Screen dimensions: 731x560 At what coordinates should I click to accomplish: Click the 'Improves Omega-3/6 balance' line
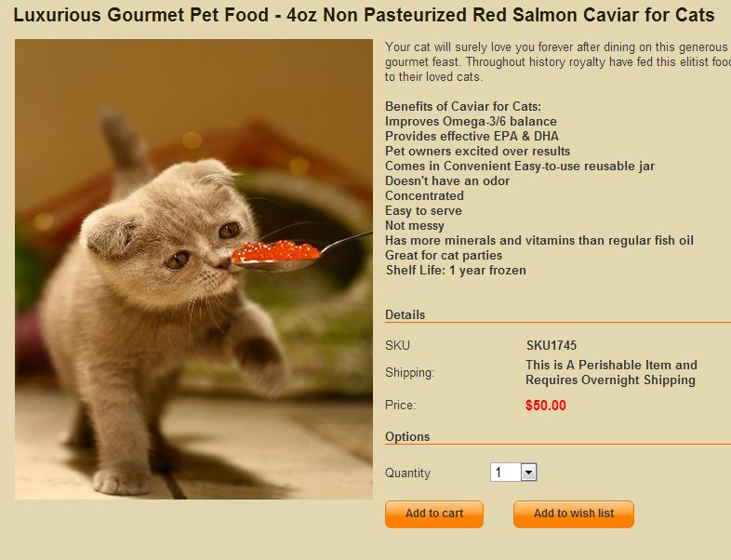(x=471, y=121)
